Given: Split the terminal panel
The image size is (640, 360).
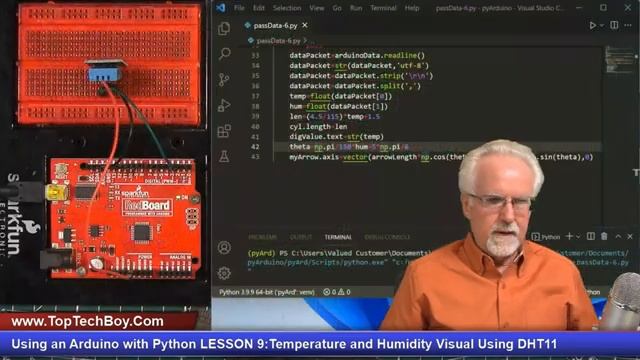Looking at the screenshot, I should tap(591, 236).
